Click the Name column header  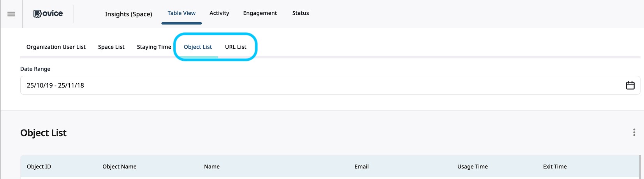pyautogui.click(x=212, y=167)
